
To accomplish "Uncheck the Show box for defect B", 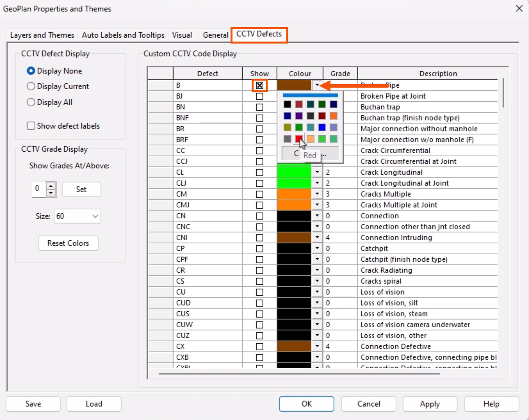I will pos(259,85).
